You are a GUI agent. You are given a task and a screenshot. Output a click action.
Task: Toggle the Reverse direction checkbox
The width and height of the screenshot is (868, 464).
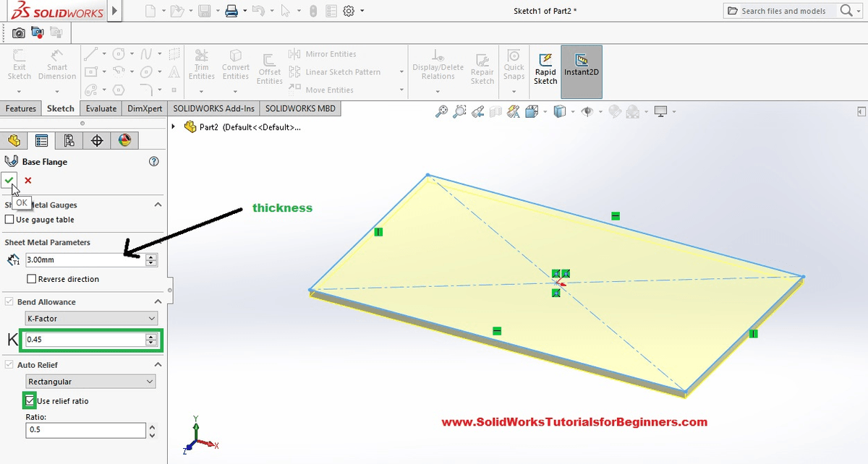pyautogui.click(x=31, y=279)
